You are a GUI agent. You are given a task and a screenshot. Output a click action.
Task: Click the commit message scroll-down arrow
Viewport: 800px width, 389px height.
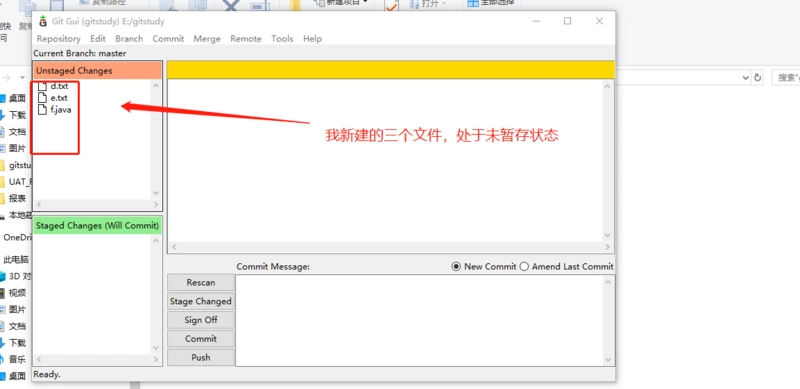click(x=608, y=359)
